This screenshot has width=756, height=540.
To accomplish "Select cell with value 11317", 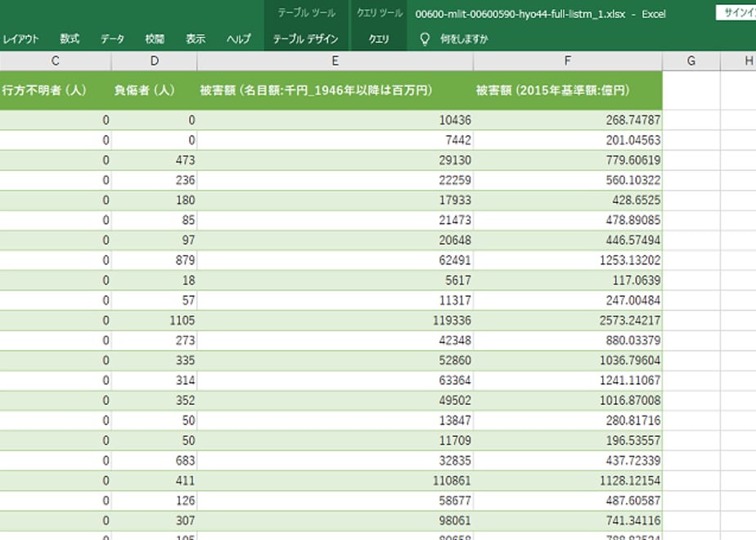I will [x=335, y=300].
